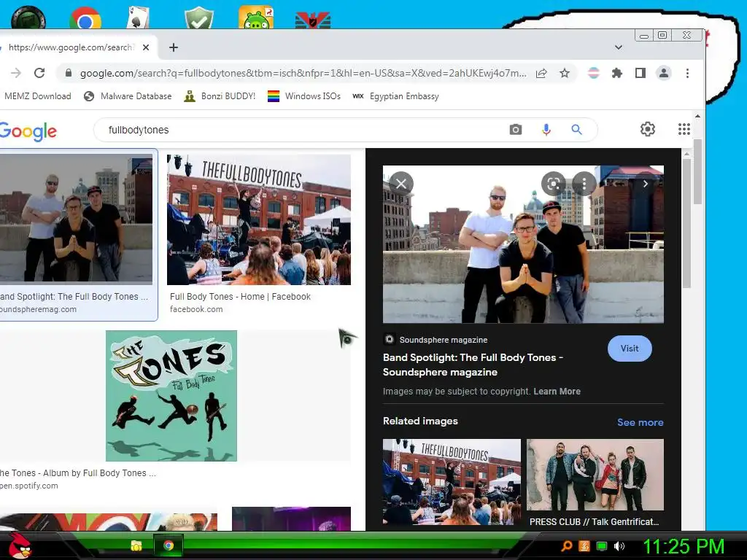Open Band Spotlight title in preview
Viewport: 747px width, 560px height.
point(473,365)
